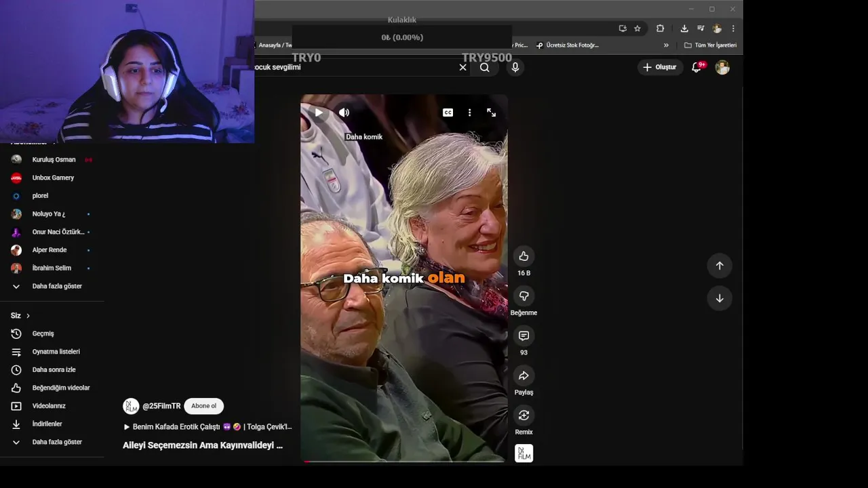
Task: Open the Remix option
Action: 524,415
